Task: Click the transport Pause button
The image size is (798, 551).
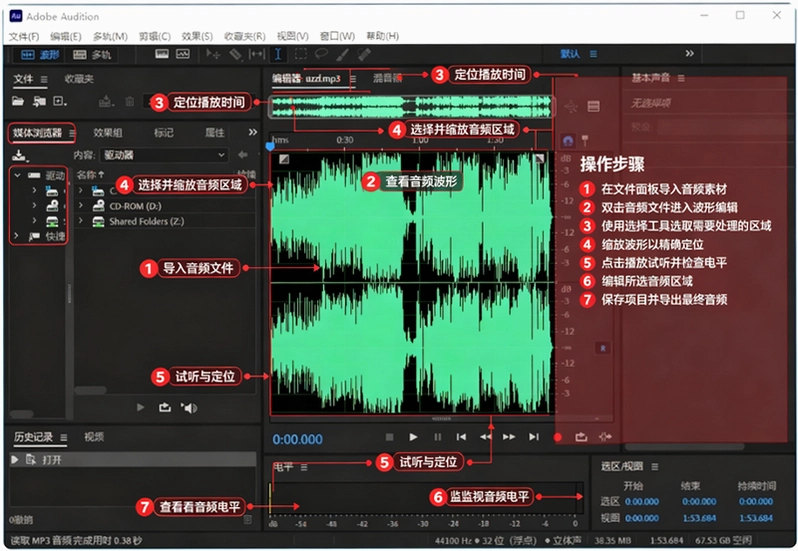Action: click(438, 437)
